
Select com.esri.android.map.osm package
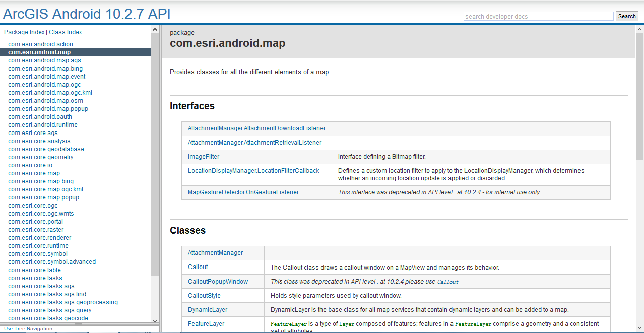(45, 101)
